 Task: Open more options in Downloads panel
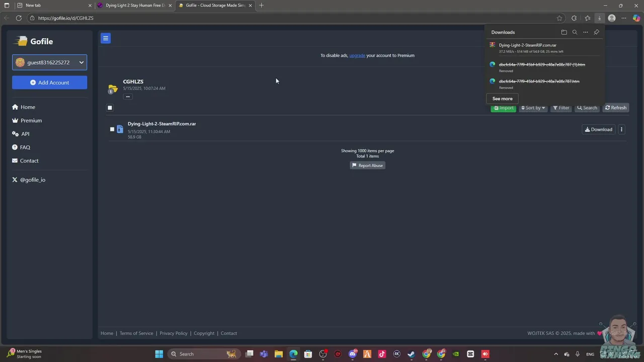(586, 32)
